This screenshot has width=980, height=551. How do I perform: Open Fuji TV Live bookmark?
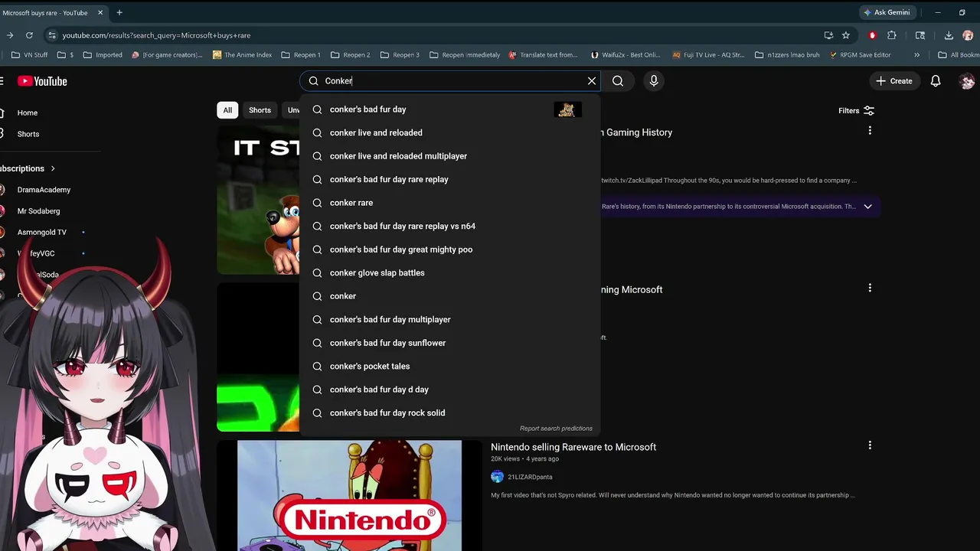(708, 55)
